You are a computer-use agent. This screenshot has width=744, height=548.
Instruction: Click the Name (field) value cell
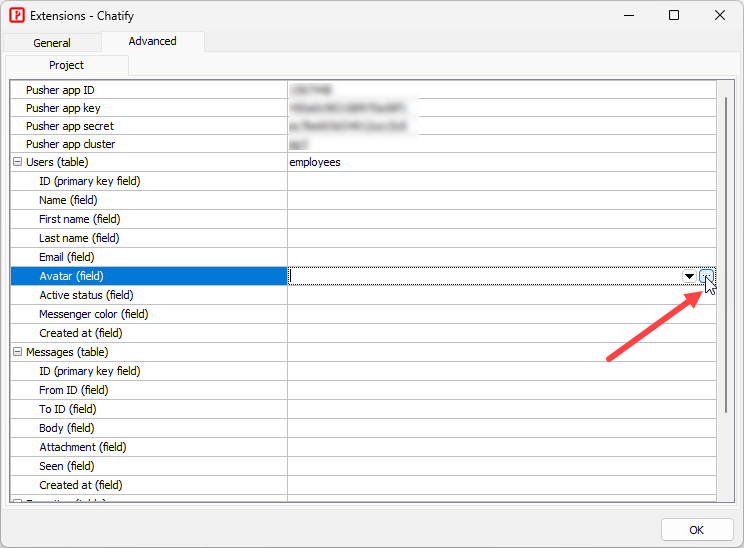[x=502, y=200]
